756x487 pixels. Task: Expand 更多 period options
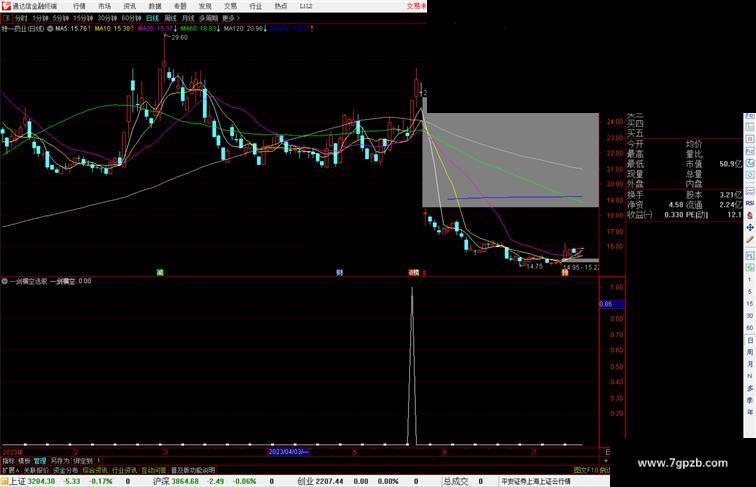pyautogui.click(x=231, y=18)
